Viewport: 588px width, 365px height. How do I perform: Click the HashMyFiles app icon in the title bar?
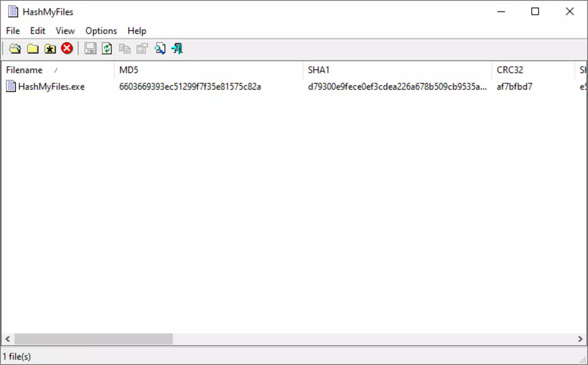[13, 12]
